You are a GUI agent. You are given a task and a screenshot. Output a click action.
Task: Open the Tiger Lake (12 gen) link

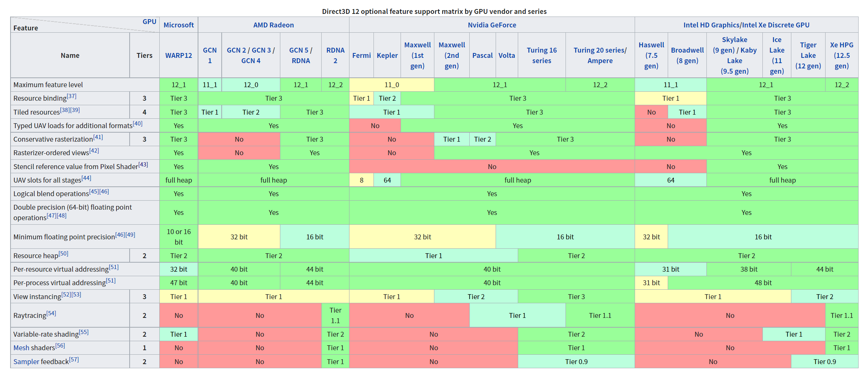[808, 55]
